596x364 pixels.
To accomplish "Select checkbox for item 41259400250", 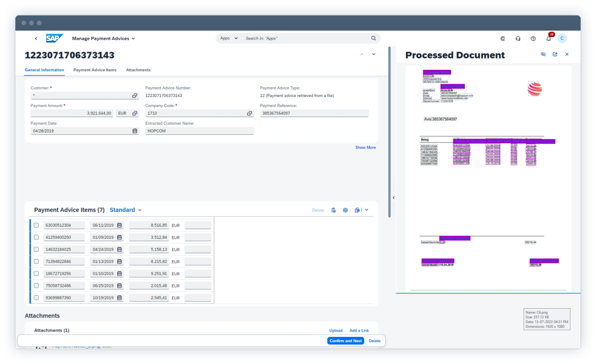I will pyautogui.click(x=36, y=237).
